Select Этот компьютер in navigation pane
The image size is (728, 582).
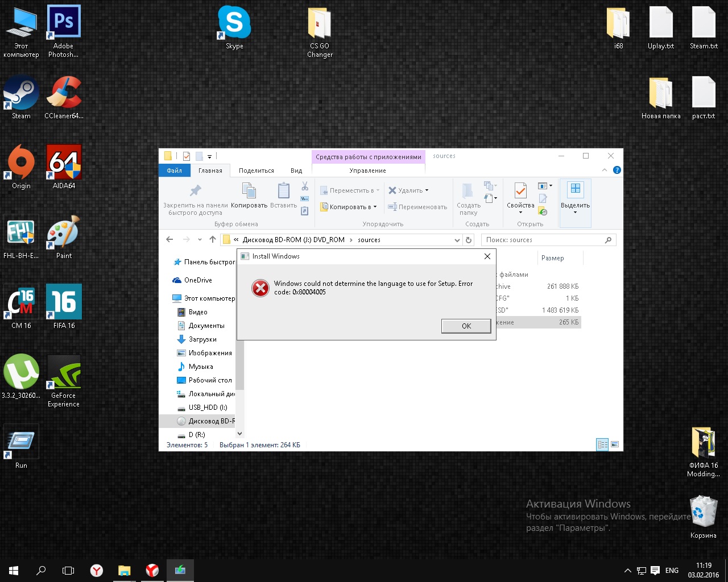click(x=204, y=298)
